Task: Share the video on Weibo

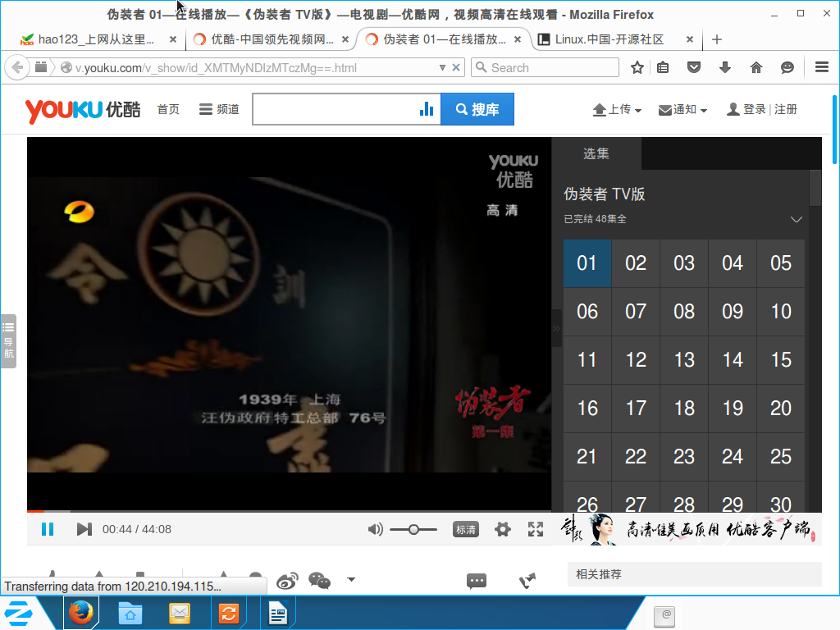Action: [x=287, y=581]
